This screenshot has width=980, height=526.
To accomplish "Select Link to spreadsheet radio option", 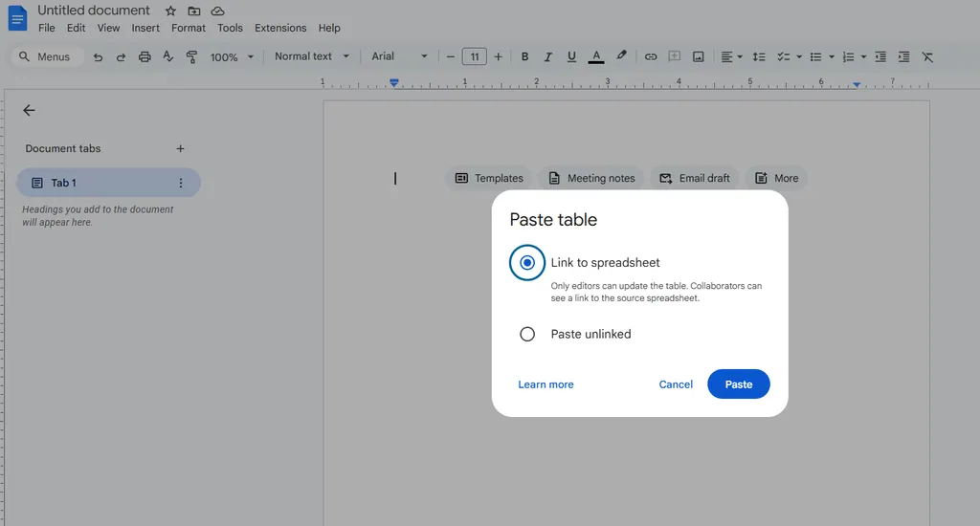I will [x=527, y=263].
